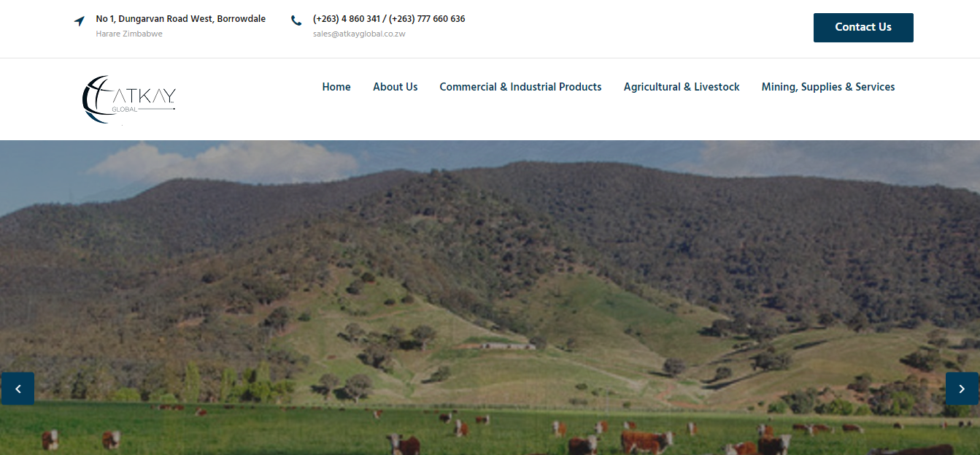Click the Dungarvan Road West address text
Image resolution: width=980 pixels, height=455 pixels.
tap(180, 19)
